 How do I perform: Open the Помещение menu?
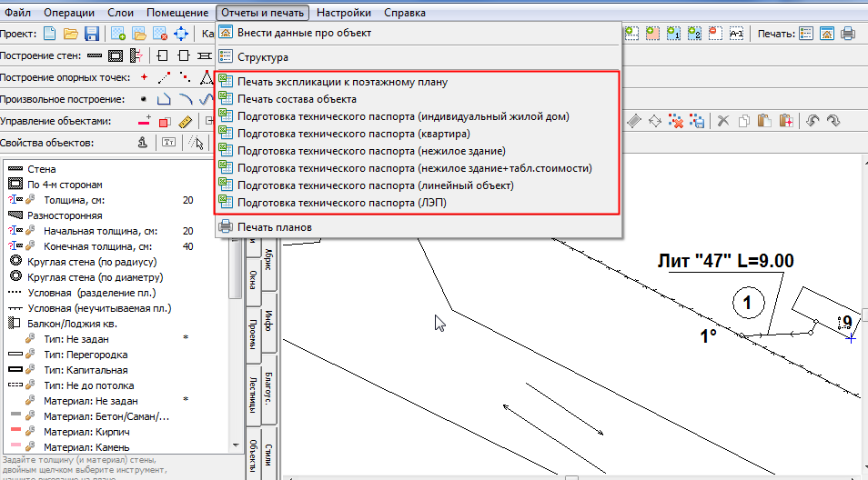pos(177,12)
